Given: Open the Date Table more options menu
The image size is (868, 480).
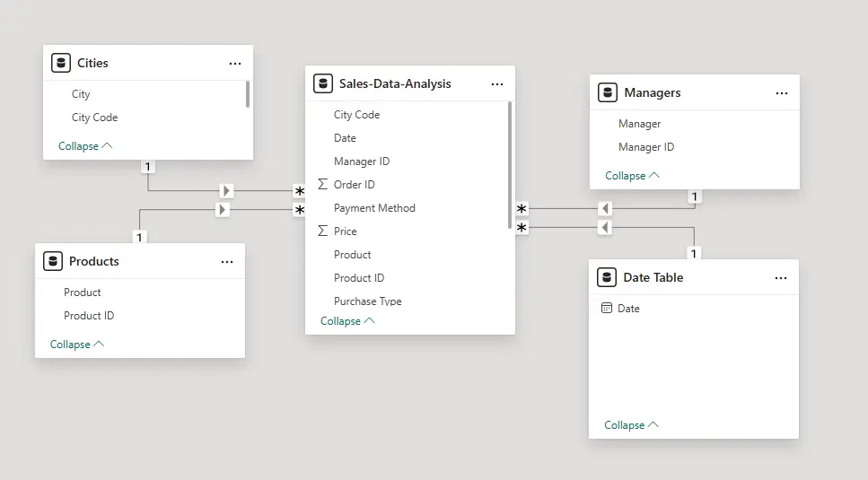Looking at the screenshot, I should tap(781, 278).
